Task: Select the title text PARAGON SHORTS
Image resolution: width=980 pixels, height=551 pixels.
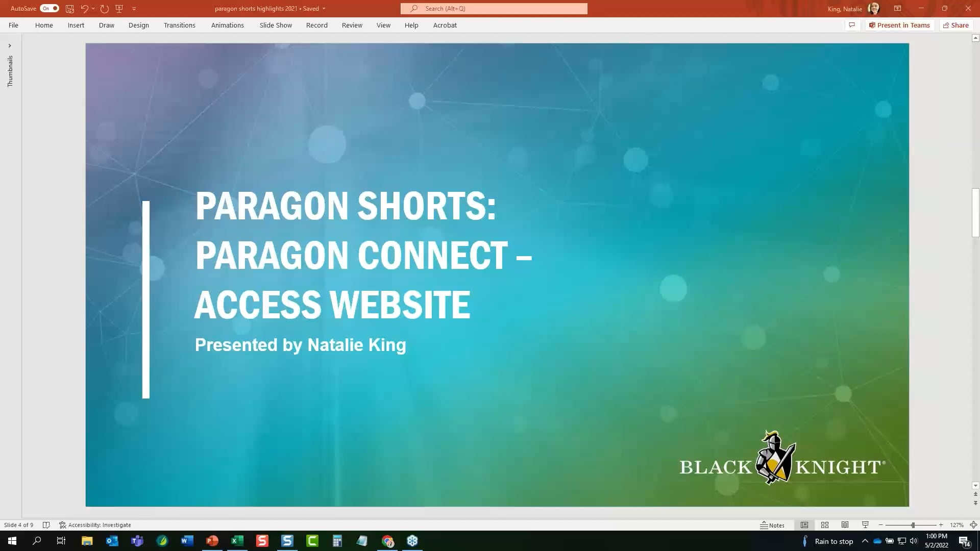Action: click(346, 206)
